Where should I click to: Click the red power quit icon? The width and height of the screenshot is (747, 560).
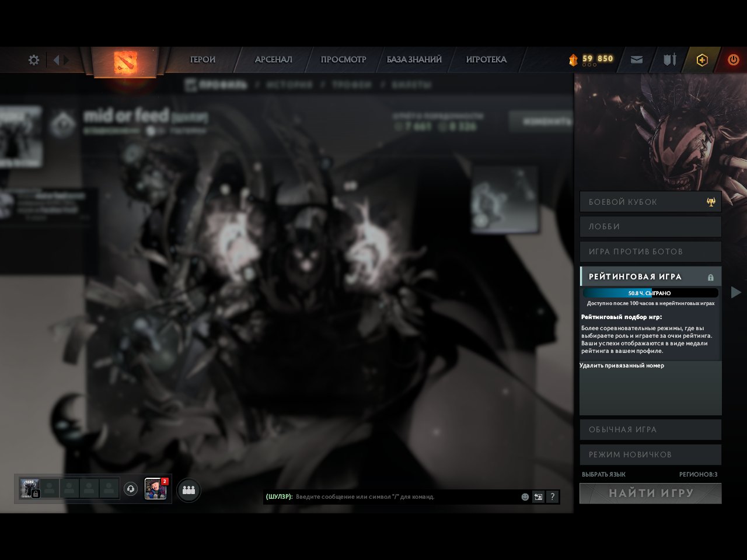click(734, 60)
